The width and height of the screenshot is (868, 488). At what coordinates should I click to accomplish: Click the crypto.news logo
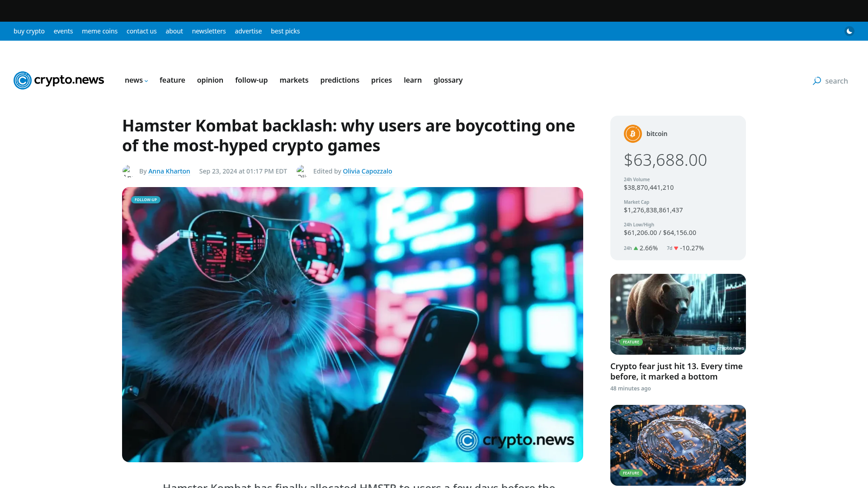(59, 80)
